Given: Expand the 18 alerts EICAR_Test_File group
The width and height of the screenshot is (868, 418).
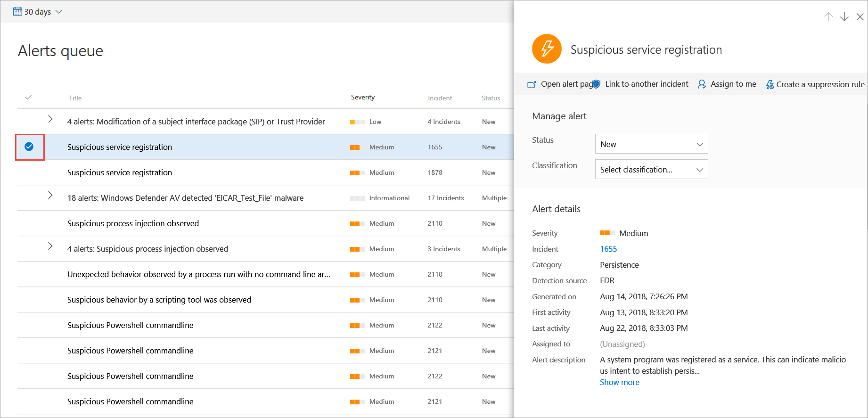Looking at the screenshot, I should [x=50, y=196].
